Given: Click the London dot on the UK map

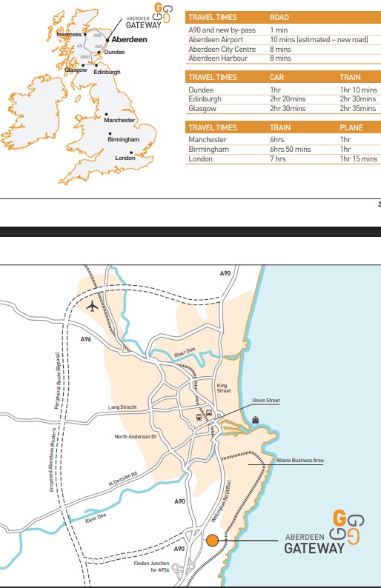Looking at the screenshot, I should [131, 153].
